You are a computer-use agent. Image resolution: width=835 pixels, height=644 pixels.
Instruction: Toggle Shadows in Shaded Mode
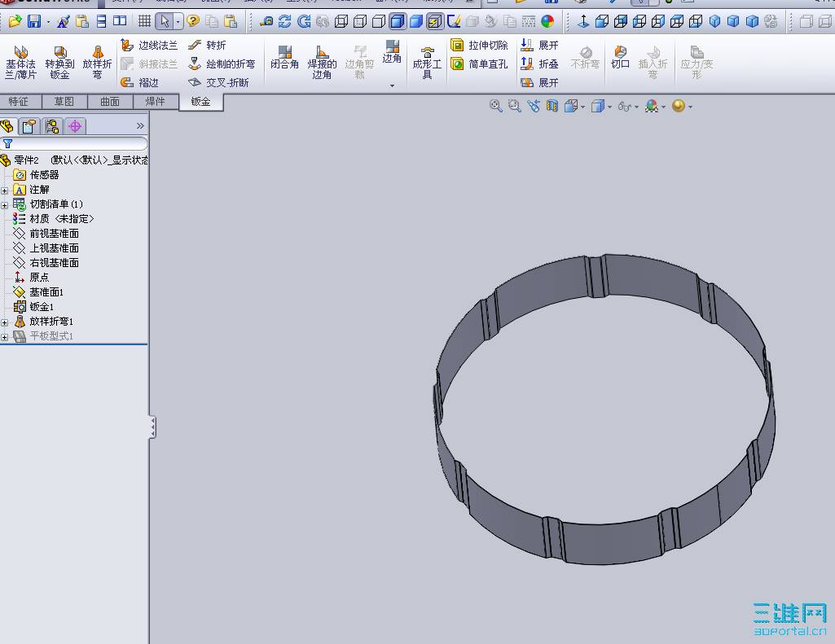pyautogui.click(x=435, y=21)
